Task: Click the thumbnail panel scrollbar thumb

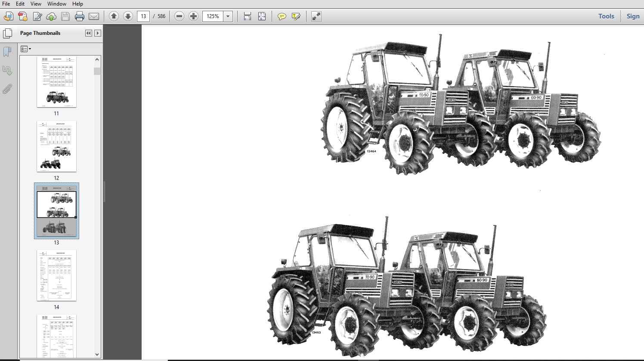Action: click(x=97, y=71)
